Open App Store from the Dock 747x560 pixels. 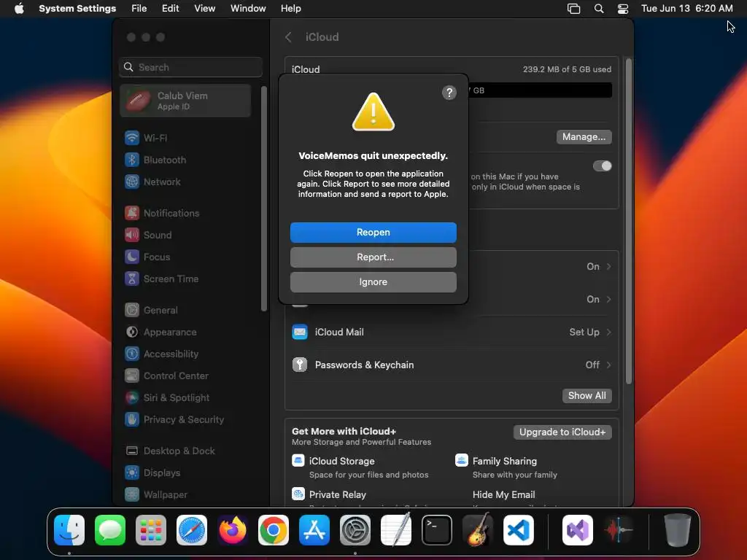[314, 530]
